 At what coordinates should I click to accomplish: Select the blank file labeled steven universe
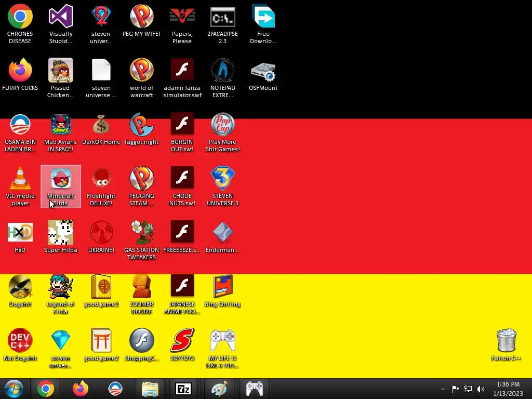(101, 70)
